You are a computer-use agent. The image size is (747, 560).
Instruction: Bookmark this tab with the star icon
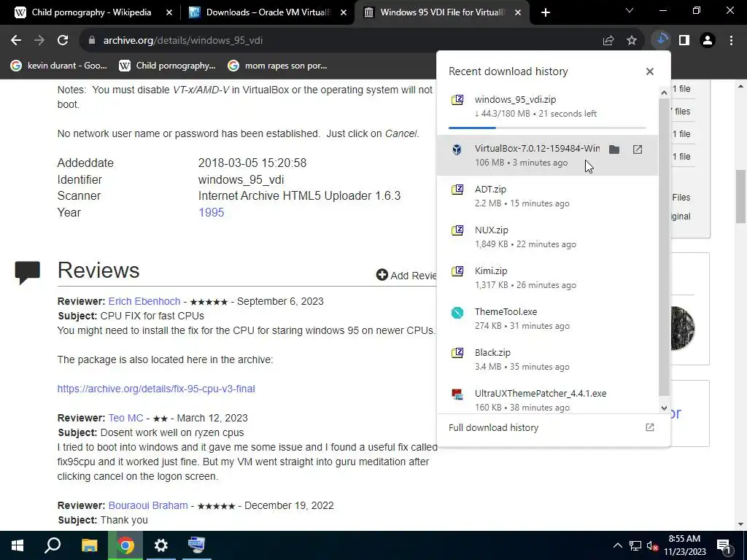tap(632, 41)
